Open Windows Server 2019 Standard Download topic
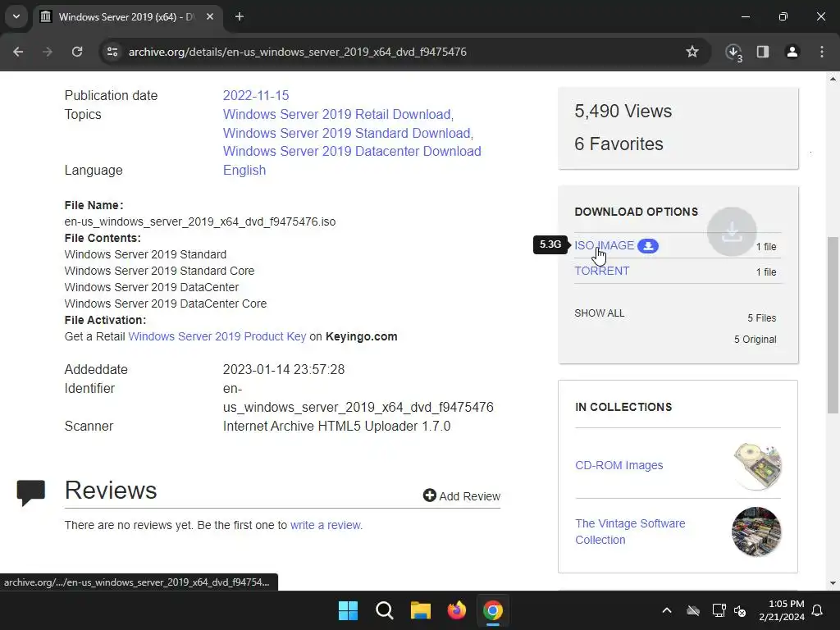This screenshot has height=630, width=840. 347,133
